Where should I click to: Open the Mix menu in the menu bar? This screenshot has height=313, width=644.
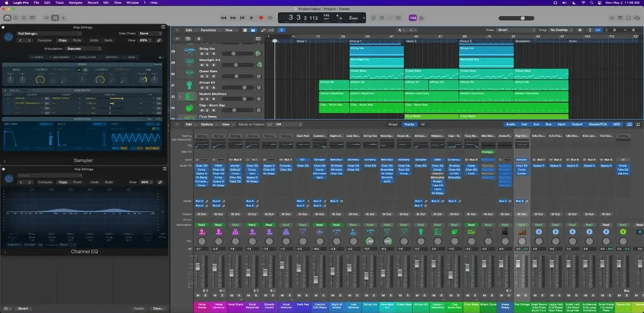point(106,3)
